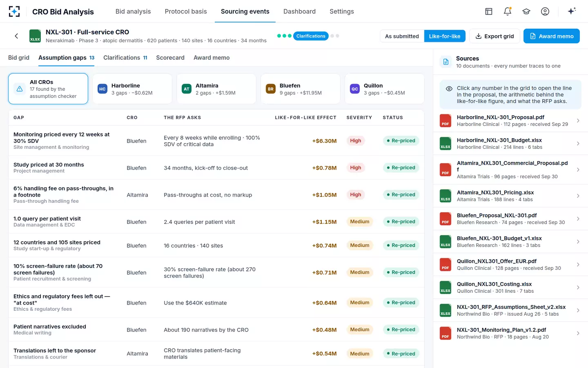Screen dimensions: 588x368
Task: Click the NXL-301 XLSX file icon
Action: (35, 36)
